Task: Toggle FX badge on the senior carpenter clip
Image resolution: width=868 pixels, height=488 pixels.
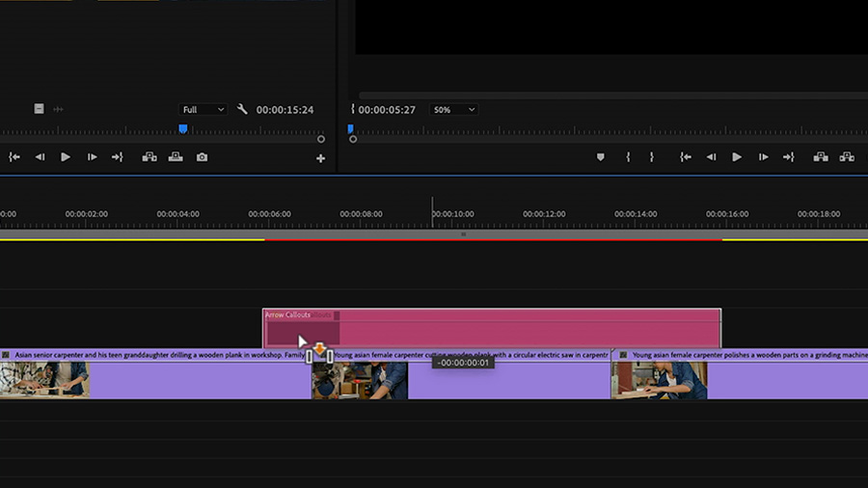Action: pos(6,355)
